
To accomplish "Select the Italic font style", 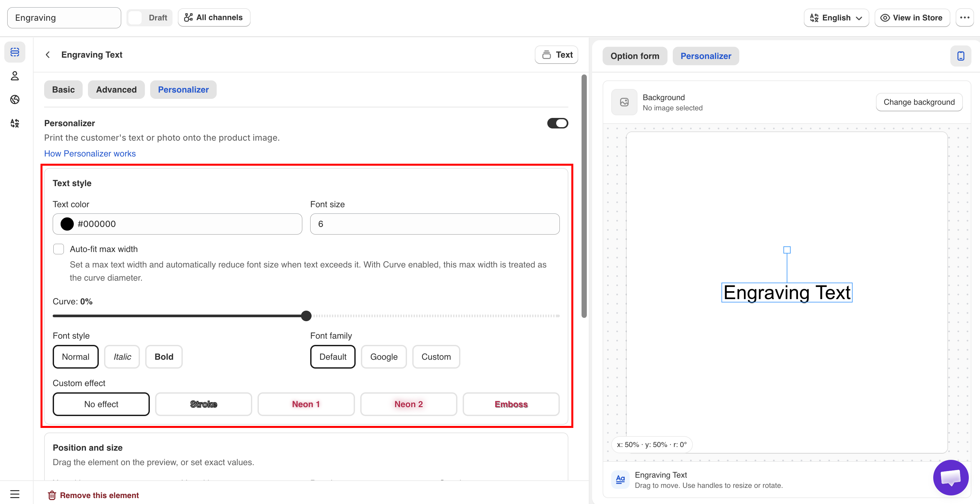I will coord(122,357).
